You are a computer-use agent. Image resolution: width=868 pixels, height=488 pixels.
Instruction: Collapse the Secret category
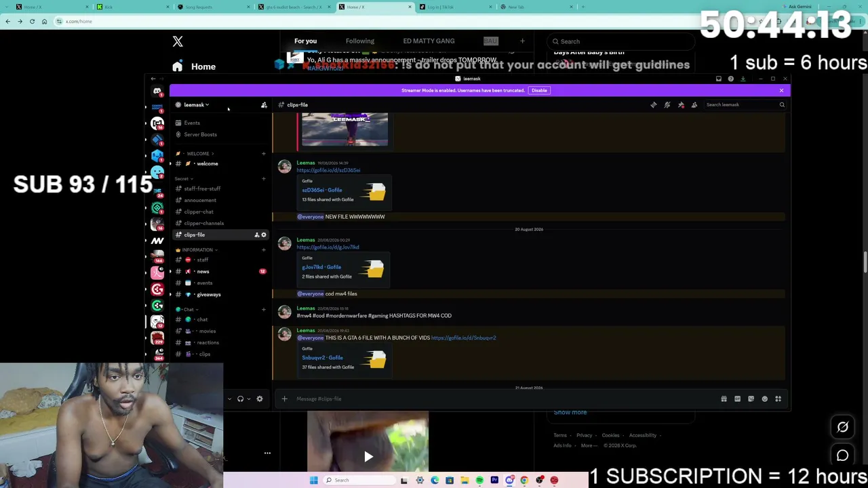point(184,179)
